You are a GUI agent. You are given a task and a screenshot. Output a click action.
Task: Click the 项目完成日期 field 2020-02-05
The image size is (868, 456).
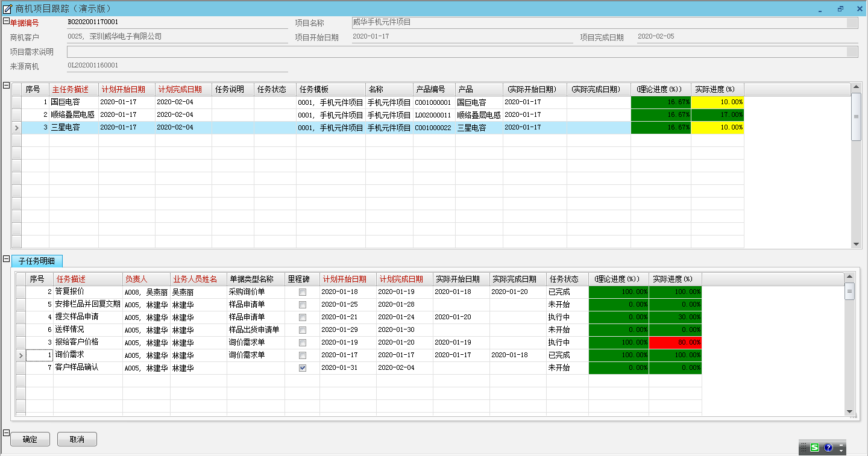point(747,37)
